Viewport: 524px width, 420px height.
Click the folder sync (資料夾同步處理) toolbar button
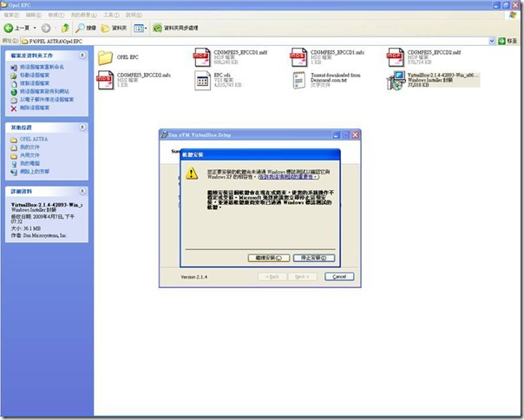coord(175,28)
